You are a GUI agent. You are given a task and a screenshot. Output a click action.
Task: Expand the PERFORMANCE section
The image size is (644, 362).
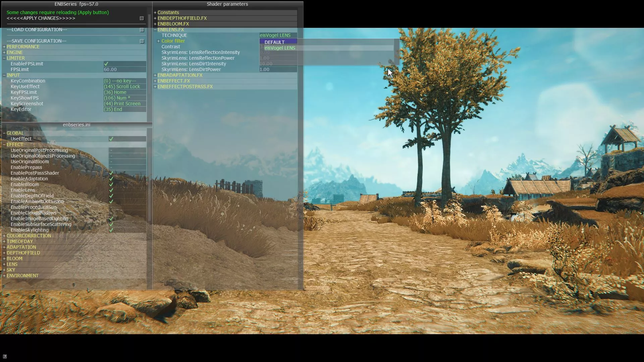4,47
